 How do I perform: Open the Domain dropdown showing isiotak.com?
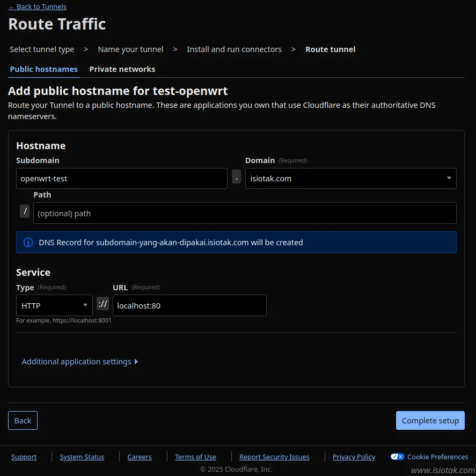click(350, 179)
